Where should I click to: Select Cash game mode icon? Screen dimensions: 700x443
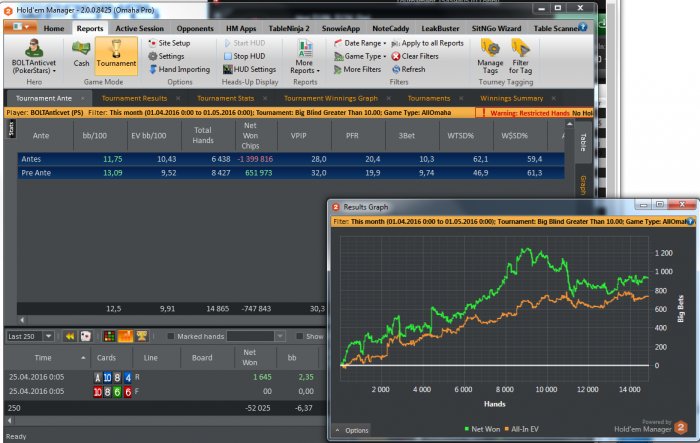pos(82,55)
